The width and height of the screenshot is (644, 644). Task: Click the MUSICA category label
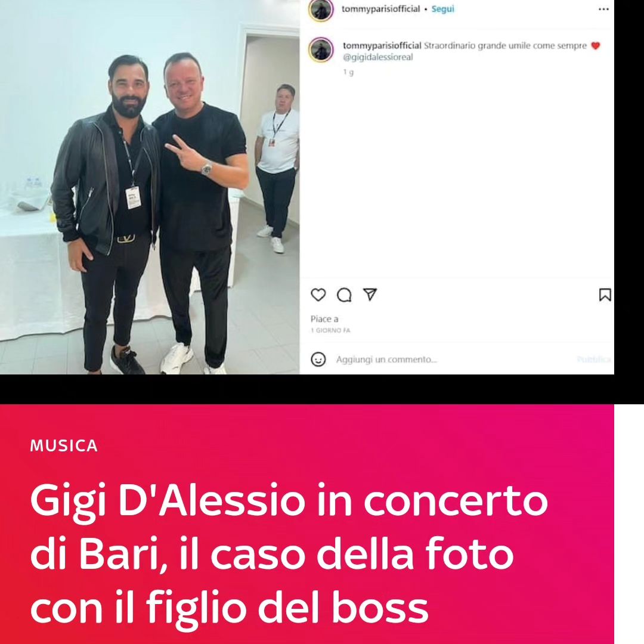click(64, 445)
